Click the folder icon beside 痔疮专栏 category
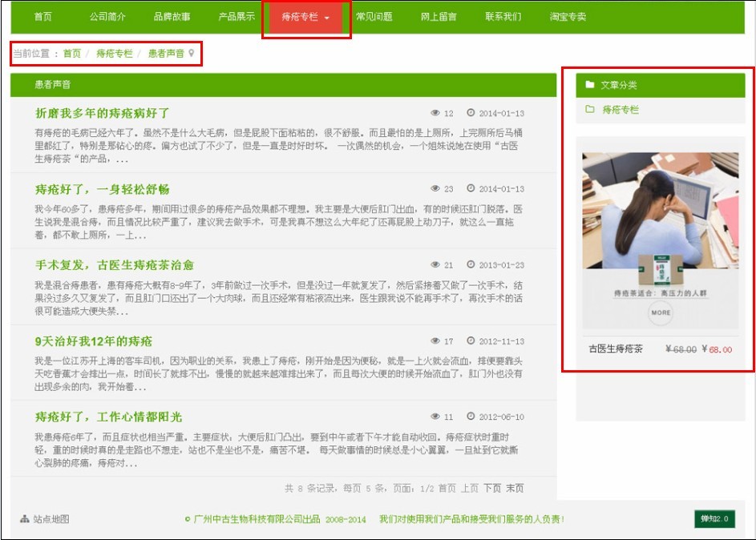Image resolution: width=756 pixels, height=540 pixels. [590, 109]
